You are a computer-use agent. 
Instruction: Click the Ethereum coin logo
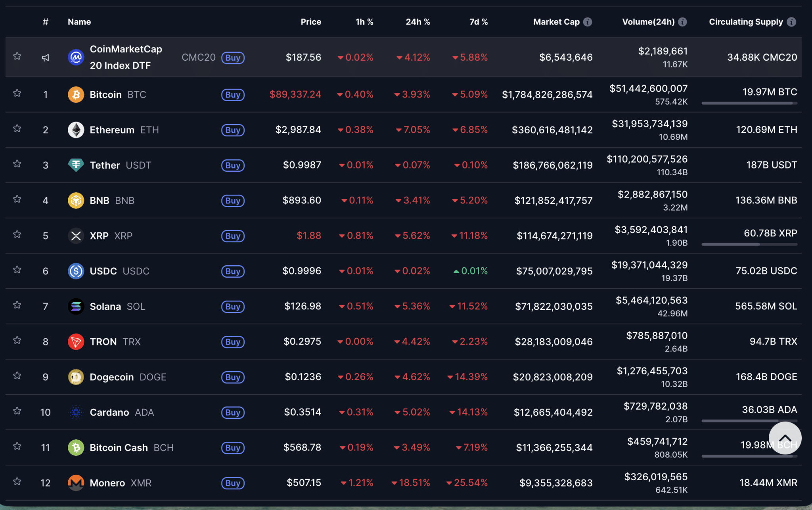(x=76, y=130)
